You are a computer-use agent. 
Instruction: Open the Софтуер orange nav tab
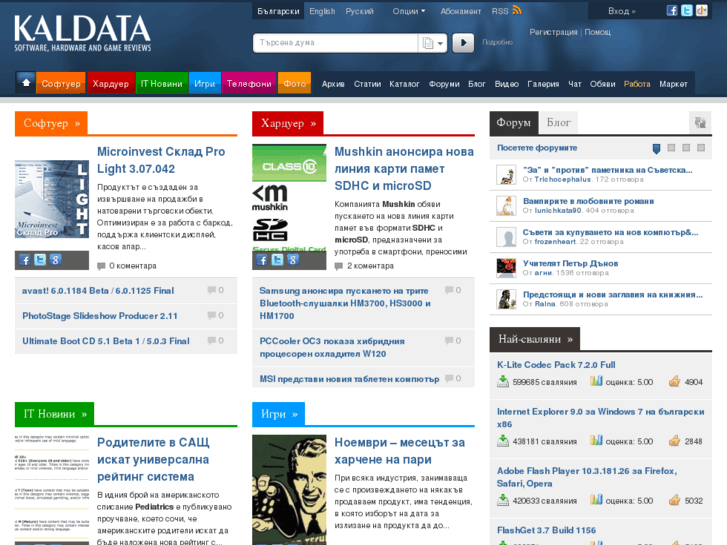tap(61, 83)
